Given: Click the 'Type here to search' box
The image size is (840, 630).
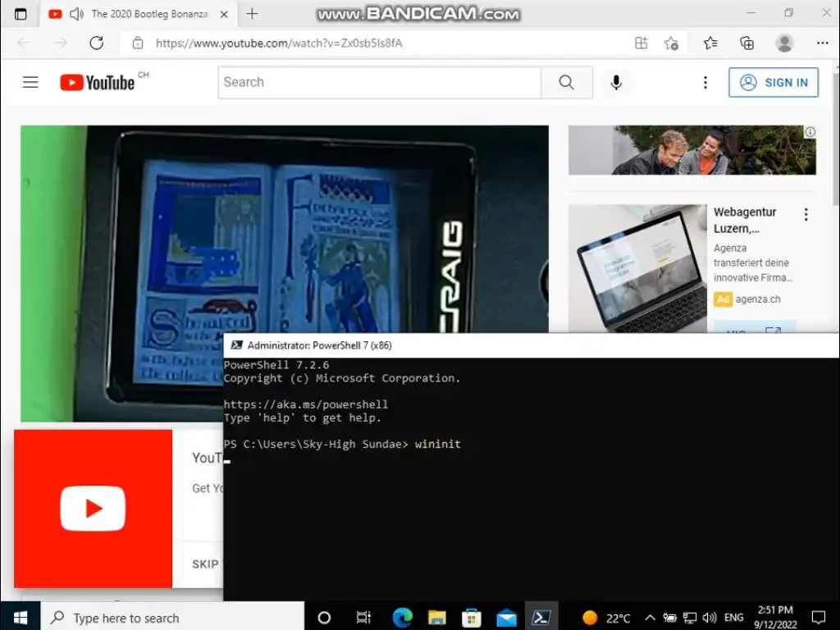Looking at the screenshot, I should click(172, 617).
